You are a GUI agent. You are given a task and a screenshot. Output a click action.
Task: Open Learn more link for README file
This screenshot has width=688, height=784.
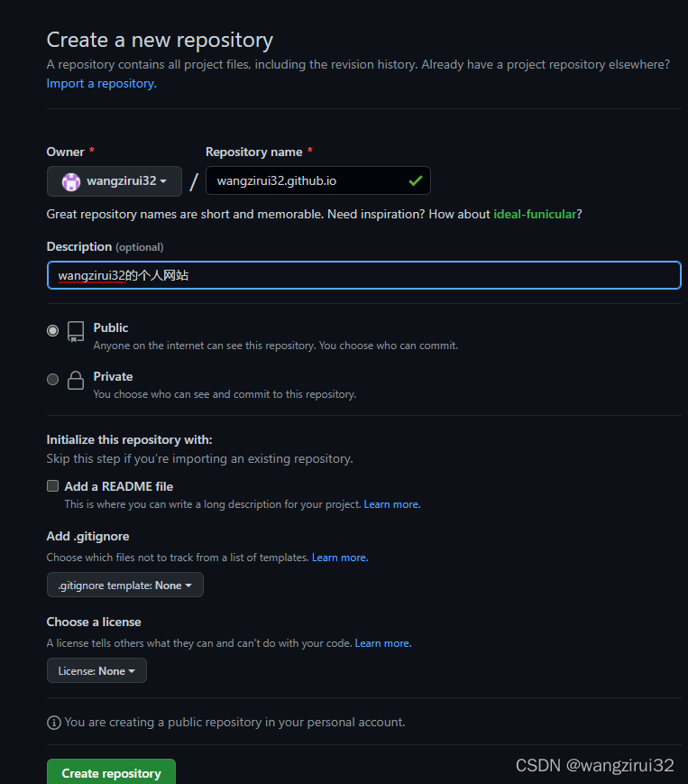point(391,504)
